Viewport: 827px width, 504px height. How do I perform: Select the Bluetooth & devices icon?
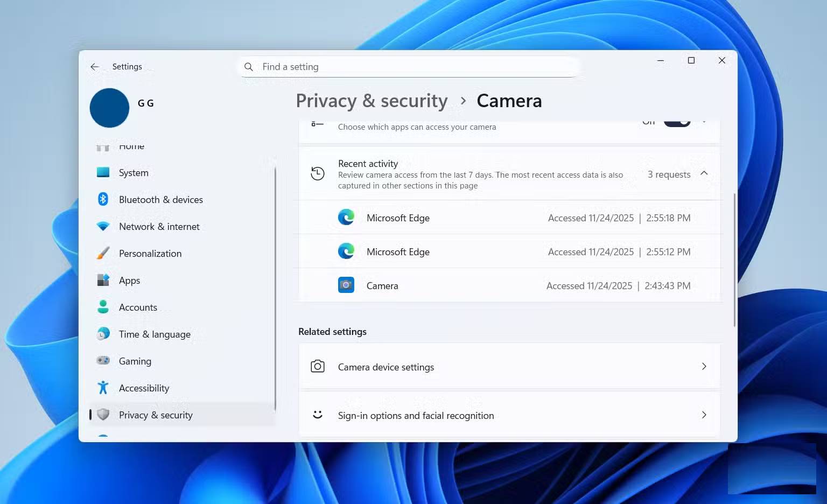coord(103,199)
